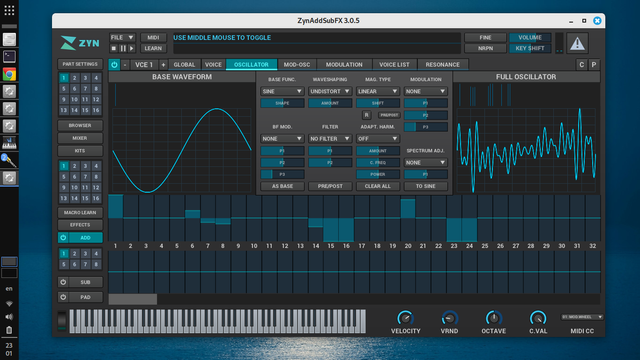The width and height of the screenshot is (640, 360).
Task: Click the volume speaker tray icon
Action: click(x=9, y=317)
